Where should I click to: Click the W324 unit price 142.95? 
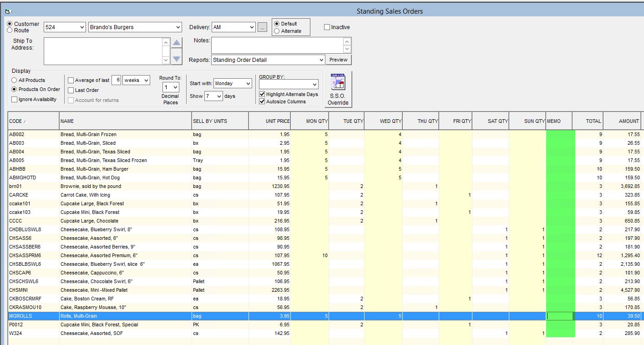point(270,333)
